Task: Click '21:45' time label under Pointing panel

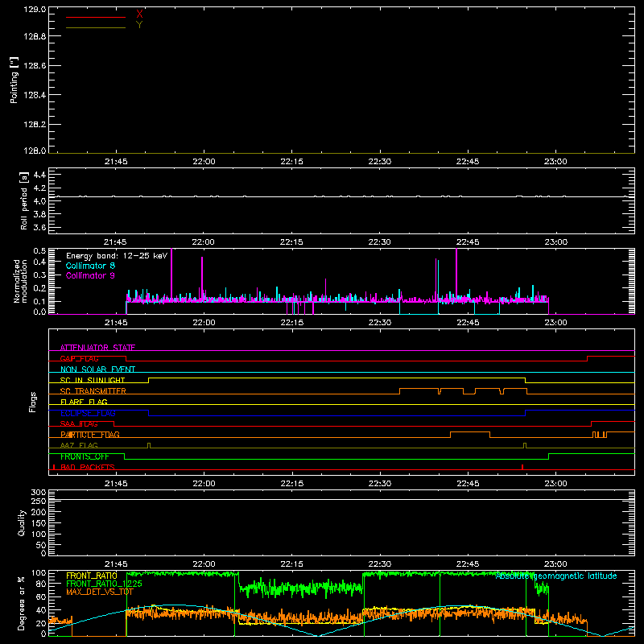Action: point(116,162)
